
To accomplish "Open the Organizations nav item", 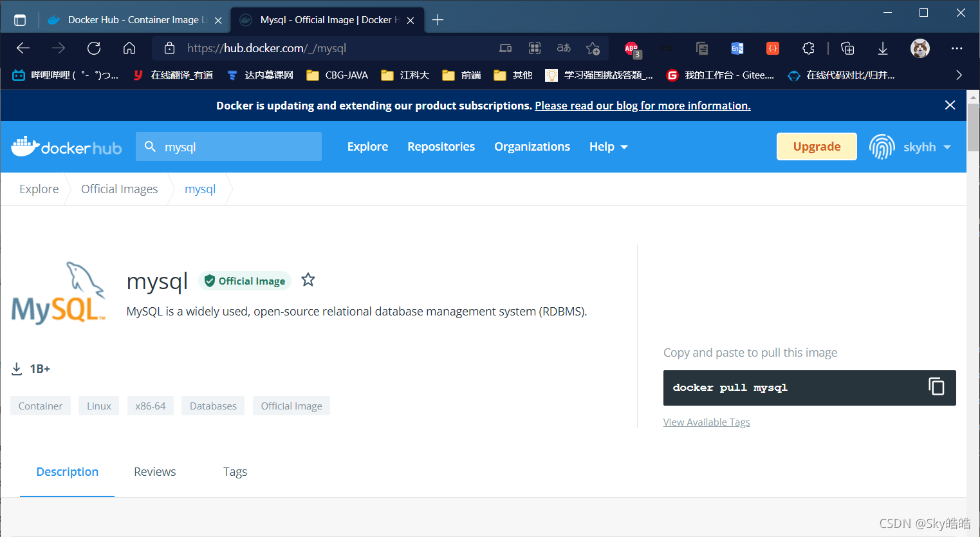I will tap(532, 147).
